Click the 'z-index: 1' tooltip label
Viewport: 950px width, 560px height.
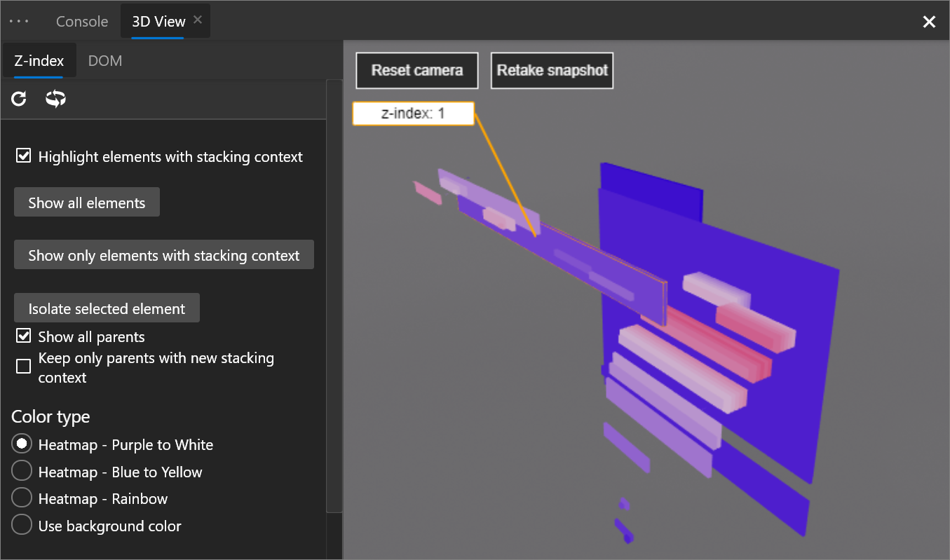coord(413,113)
